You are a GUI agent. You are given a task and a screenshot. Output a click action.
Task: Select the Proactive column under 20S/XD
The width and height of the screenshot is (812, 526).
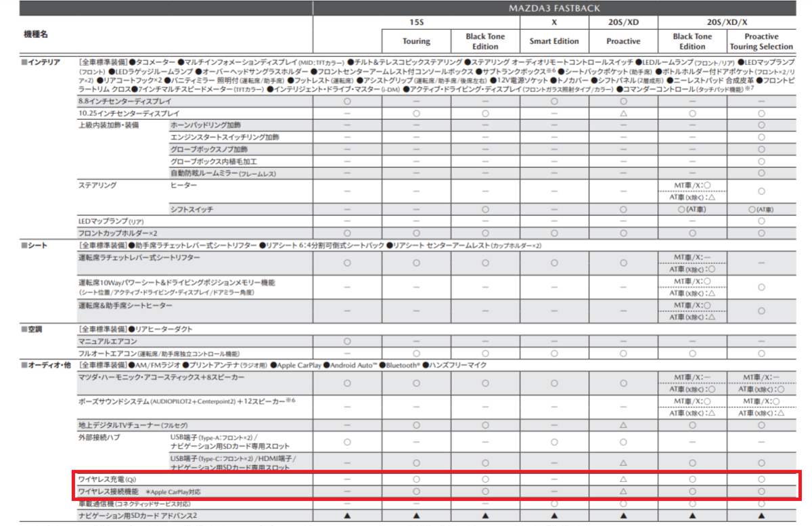click(623, 41)
